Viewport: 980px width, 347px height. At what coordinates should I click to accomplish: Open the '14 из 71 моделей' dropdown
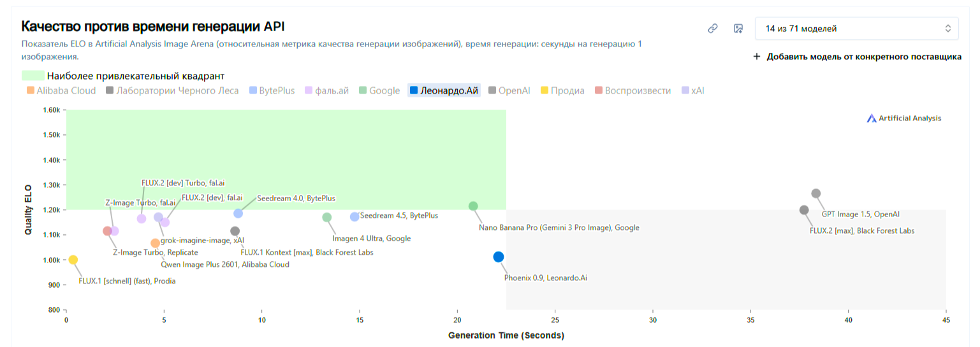point(856,29)
